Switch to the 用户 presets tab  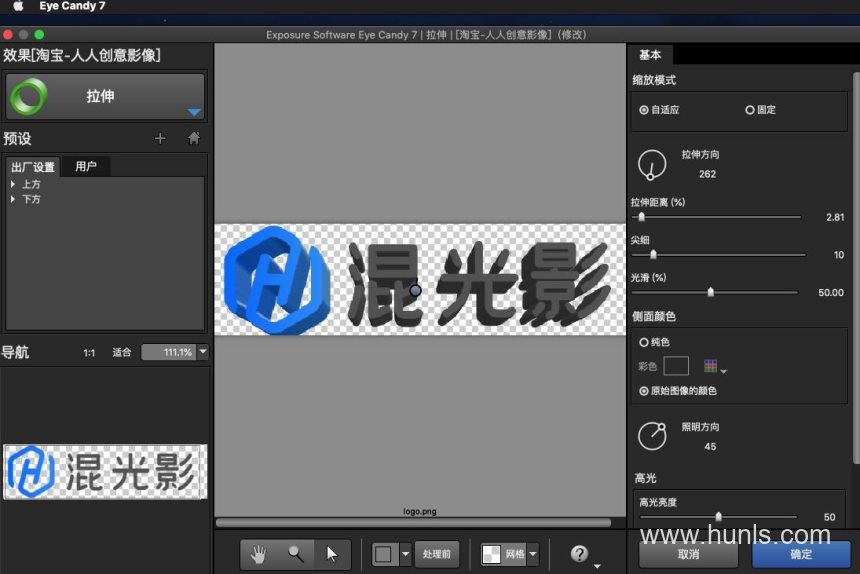click(x=86, y=166)
